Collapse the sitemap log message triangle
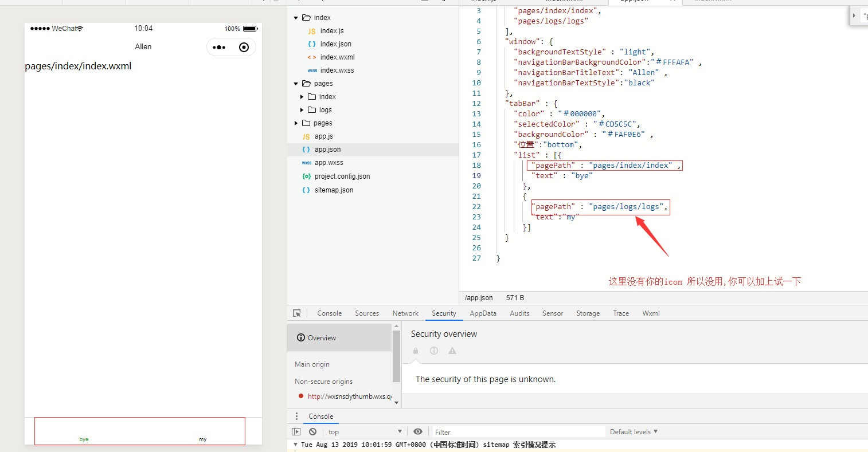The width and height of the screenshot is (868, 452). coord(296,445)
